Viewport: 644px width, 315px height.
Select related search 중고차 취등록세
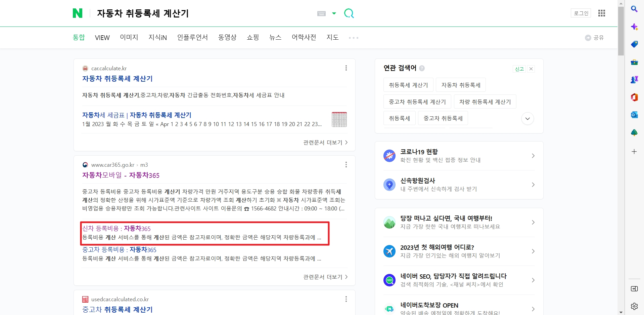tap(443, 118)
